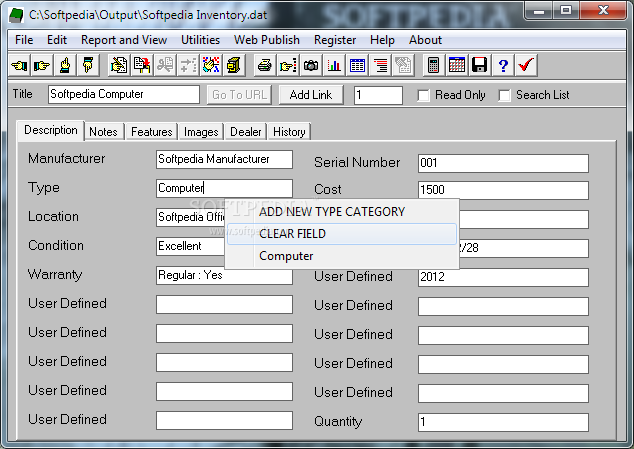Click the red checkmark icon
The height and width of the screenshot is (449, 634).
[x=526, y=65]
